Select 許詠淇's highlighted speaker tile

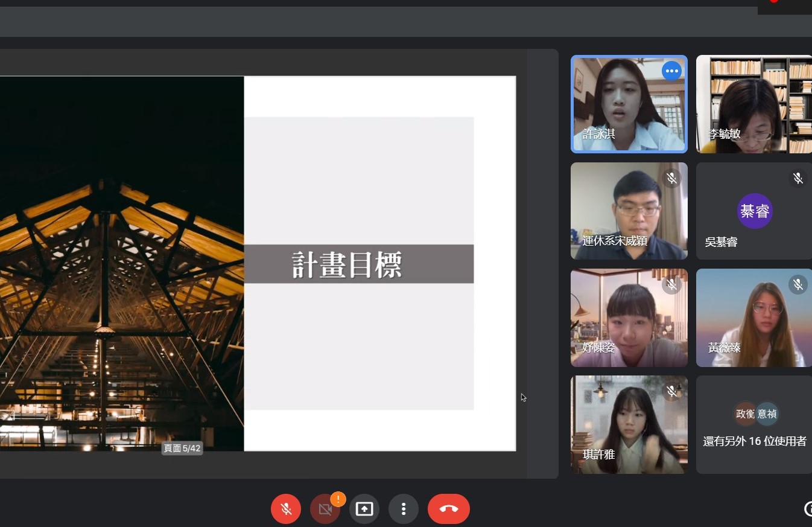tap(629, 104)
